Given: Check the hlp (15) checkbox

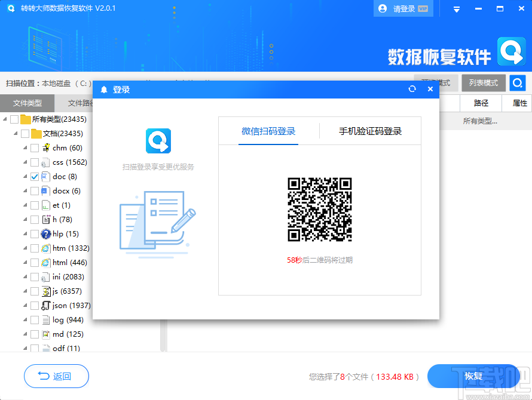Looking at the screenshot, I should [x=34, y=234].
